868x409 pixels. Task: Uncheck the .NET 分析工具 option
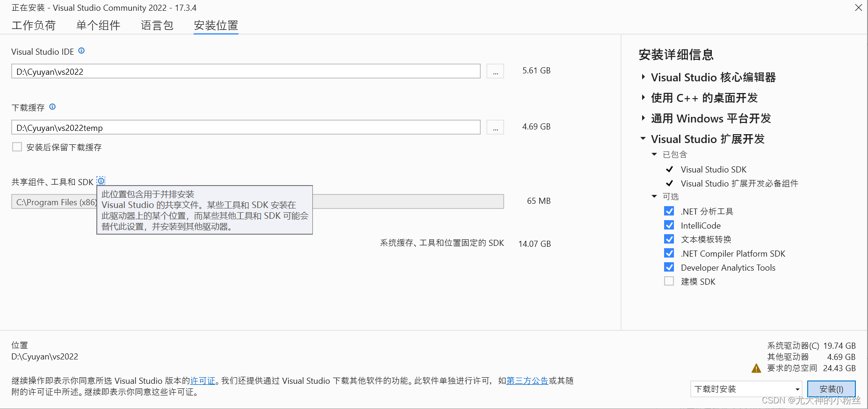(x=669, y=211)
